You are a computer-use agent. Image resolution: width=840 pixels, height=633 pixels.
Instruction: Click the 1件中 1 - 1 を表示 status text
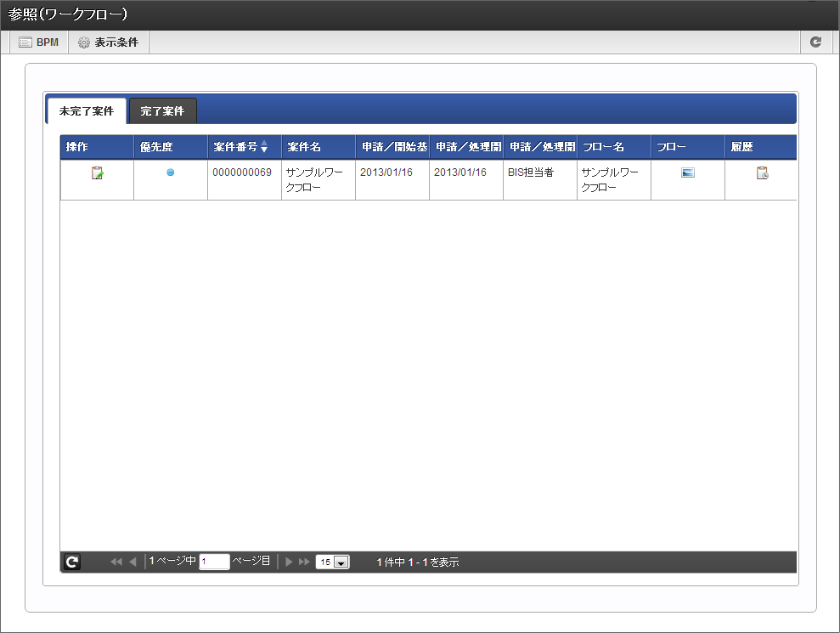click(x=418, y=562)
